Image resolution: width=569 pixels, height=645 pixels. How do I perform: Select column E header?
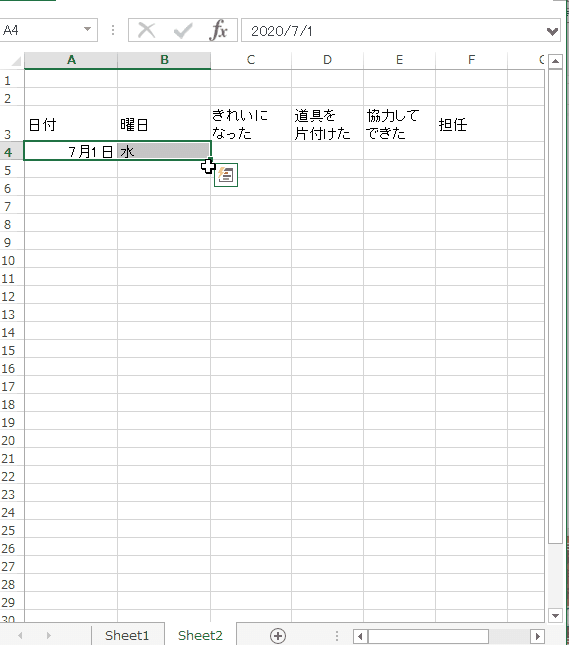tap(399, 60)
